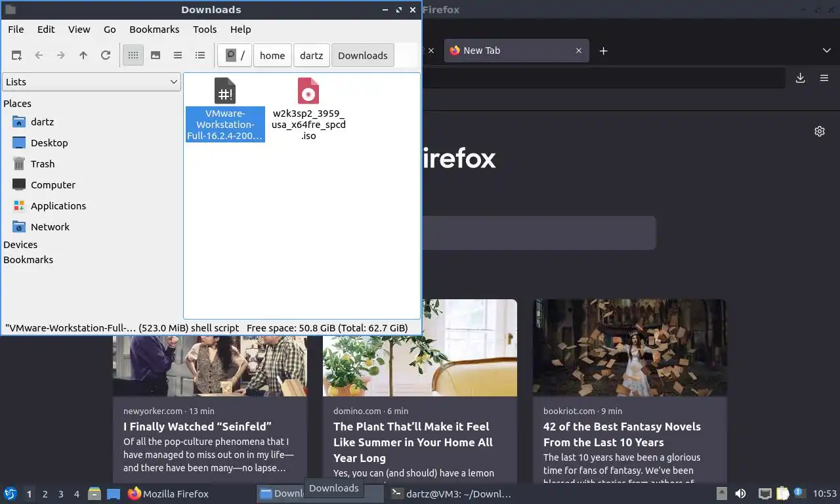
Task: Switch to workspace 1
Action: [29, 494]
